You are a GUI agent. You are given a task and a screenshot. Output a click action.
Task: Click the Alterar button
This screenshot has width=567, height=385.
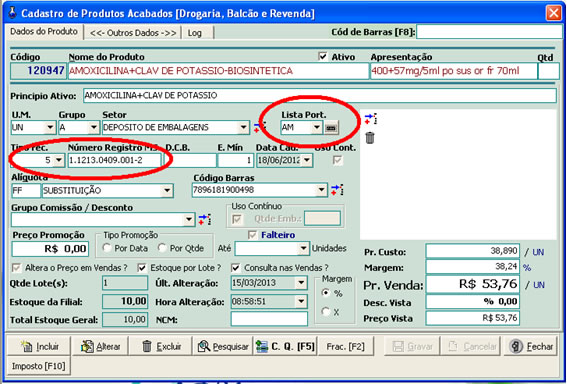pyautogui.click(x=101, y=346)
